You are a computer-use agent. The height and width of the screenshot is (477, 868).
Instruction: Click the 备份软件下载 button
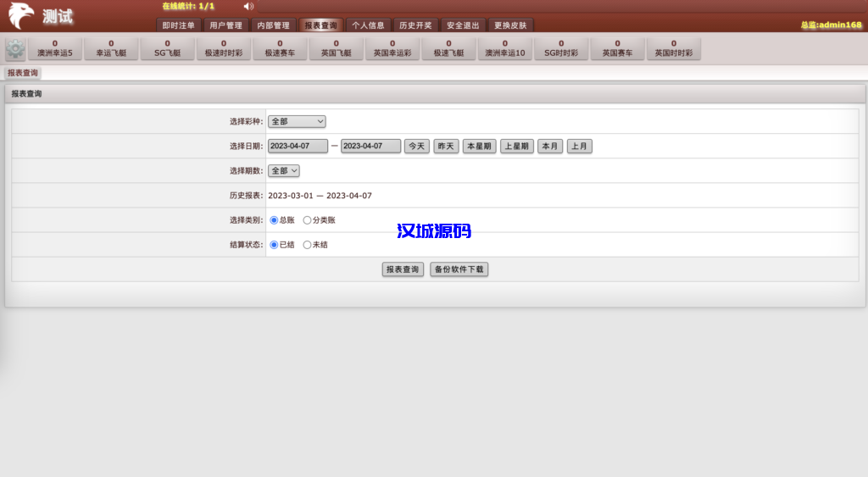pos(459,269)
